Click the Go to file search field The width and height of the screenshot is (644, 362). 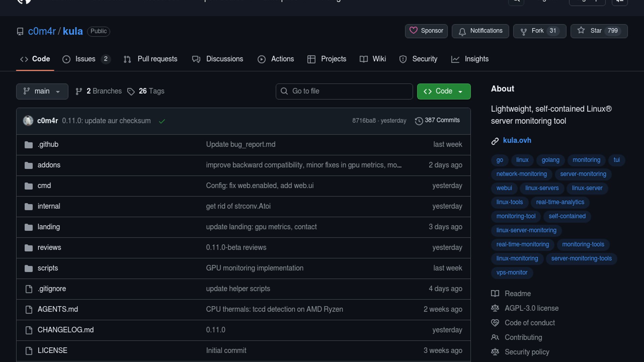(344, 91)
